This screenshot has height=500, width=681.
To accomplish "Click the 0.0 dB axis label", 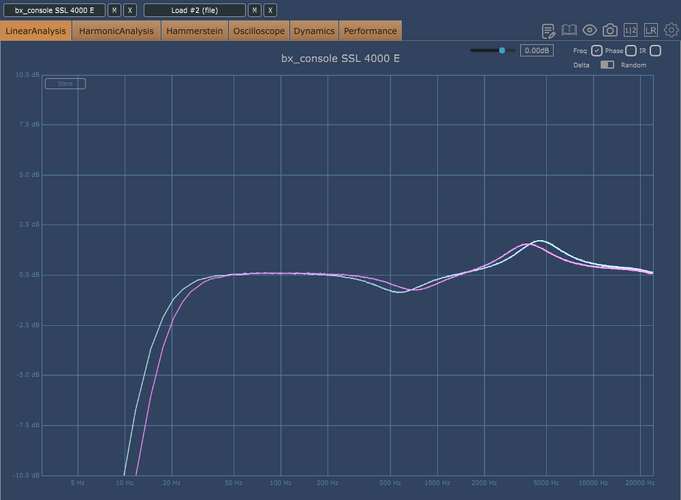I will (x=29, y=275).
